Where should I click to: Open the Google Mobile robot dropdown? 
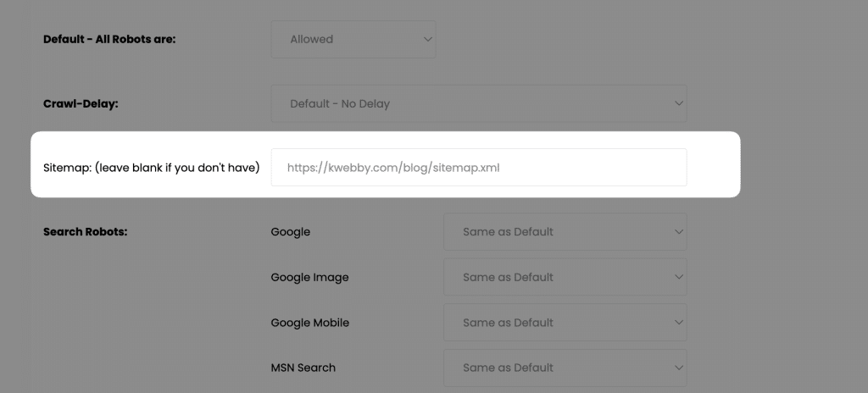coord(565,323)
